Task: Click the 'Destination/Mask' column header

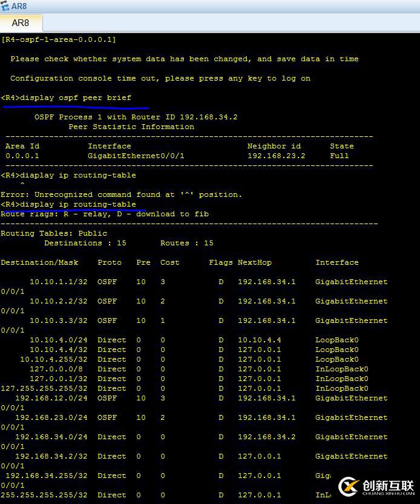Action: tap(39, 263)
